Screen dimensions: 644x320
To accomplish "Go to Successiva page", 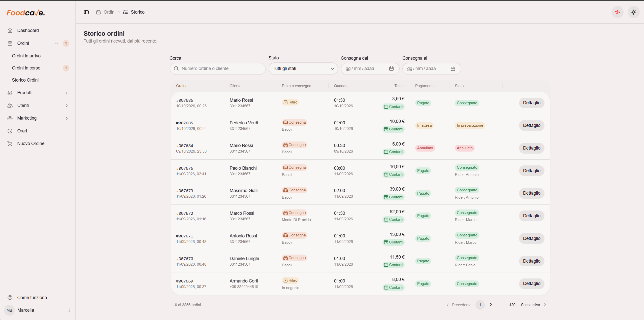I will pyautogui.click(x=533, y=305).
